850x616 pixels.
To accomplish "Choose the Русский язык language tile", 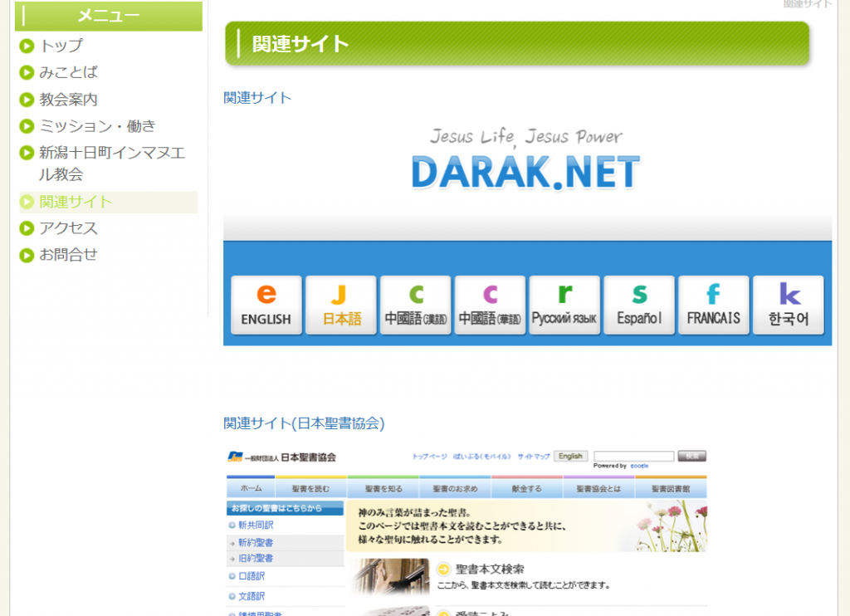I will (564, 305).
